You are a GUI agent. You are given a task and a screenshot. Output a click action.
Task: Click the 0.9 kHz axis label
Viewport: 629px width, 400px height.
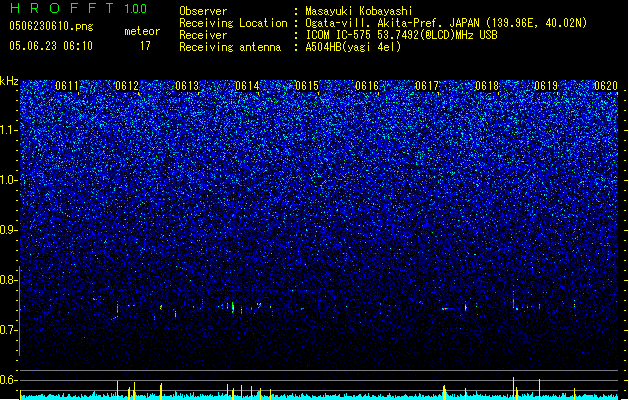pos(8,230)
